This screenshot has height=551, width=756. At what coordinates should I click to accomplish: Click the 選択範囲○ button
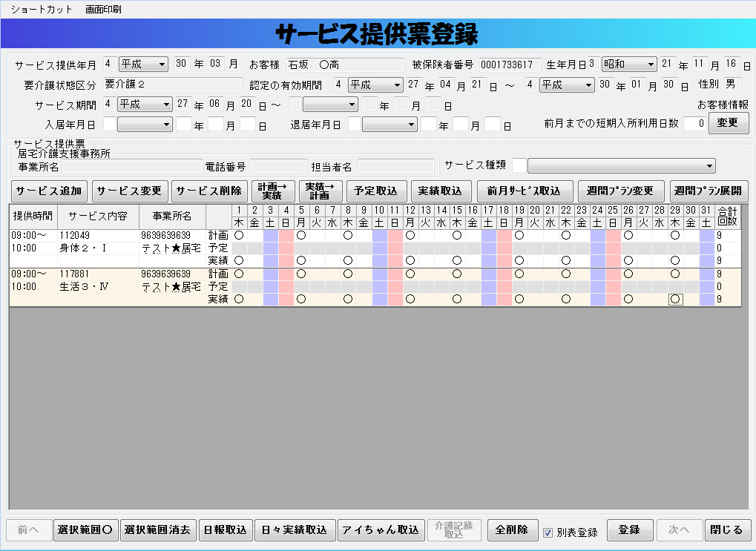pyautogui.click(x=85, y=529)
